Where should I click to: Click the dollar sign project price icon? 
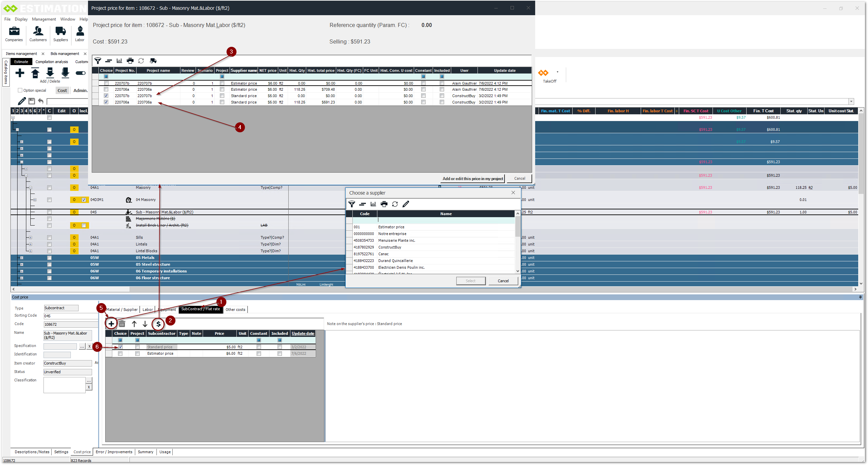tap(158, 324)
